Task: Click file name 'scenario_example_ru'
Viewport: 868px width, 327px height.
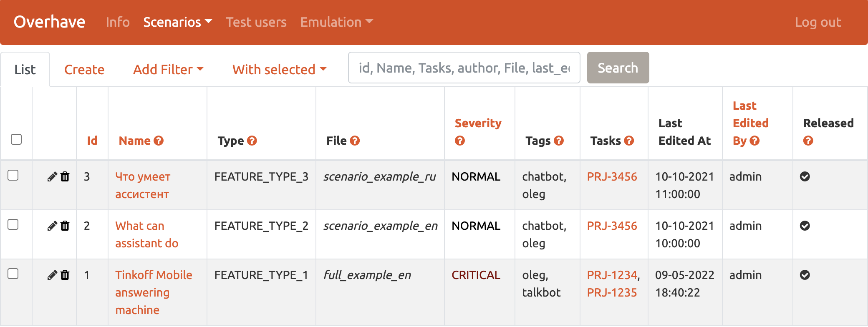Action: 380,177
